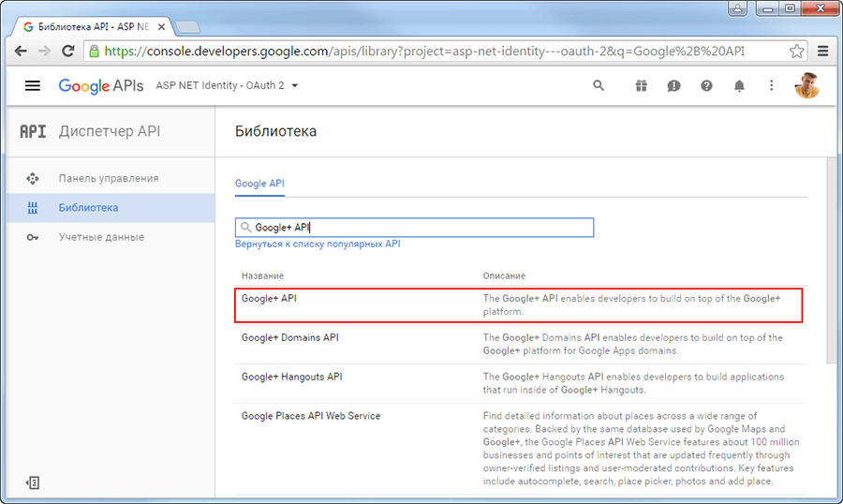Open the Chrome menu button
843x504 pixels.
(822, 52)
